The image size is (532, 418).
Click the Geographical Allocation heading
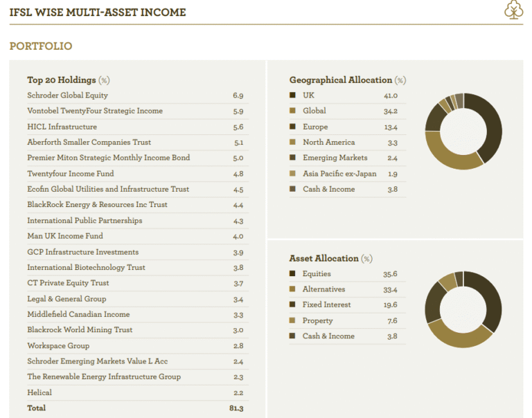[x=348, y=80]
